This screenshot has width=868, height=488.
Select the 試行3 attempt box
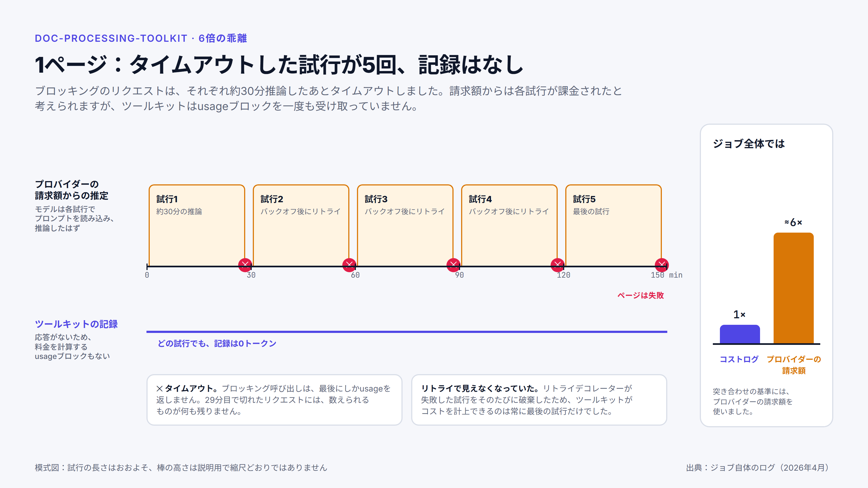pos(405,225)
